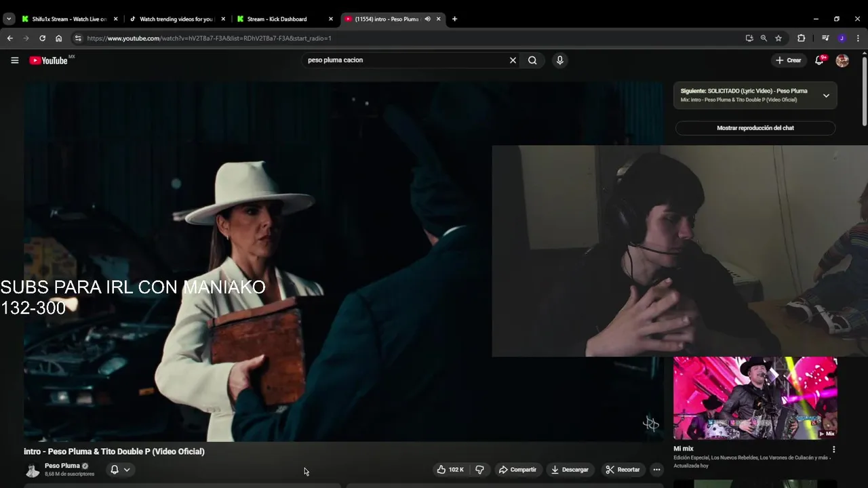
Task: Click Mostrar reproducción del chat
Action: (755, 128)
